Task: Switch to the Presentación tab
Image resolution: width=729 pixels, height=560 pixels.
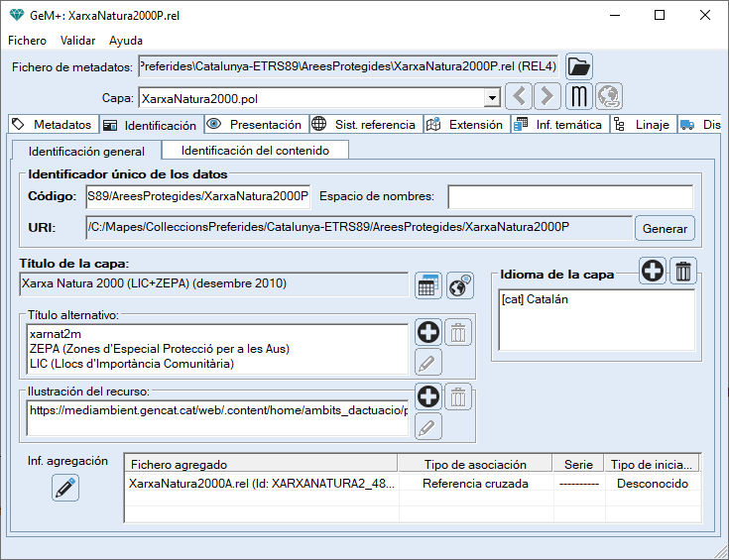Action: pos(255,125)
